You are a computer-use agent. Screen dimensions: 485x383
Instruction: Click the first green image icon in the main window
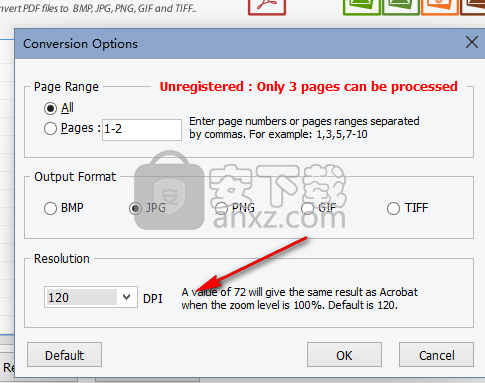point(362,7)
